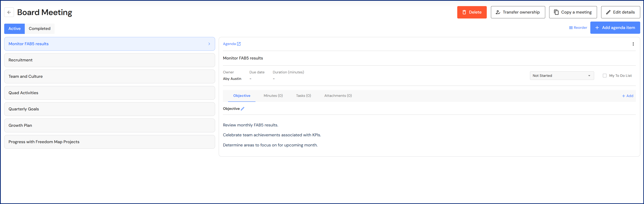Open the Agenda external link icon

(239, 44)
